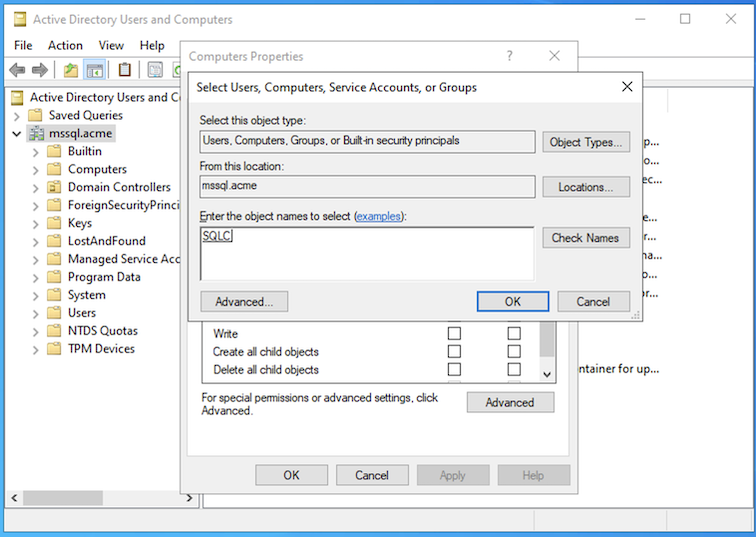The image size is (756, 537).
Task: Tick the second Delete all child objects checkbox
Action: tap(514, 369)
